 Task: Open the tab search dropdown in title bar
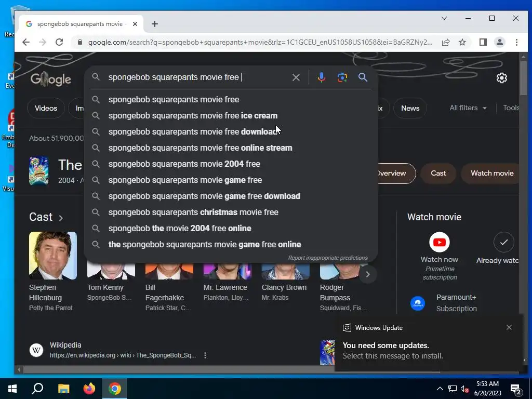[x=444, y=18]
